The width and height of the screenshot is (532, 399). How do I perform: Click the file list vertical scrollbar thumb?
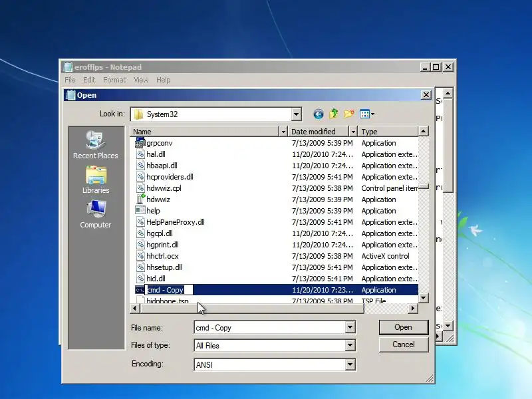[x=424, y=187]
